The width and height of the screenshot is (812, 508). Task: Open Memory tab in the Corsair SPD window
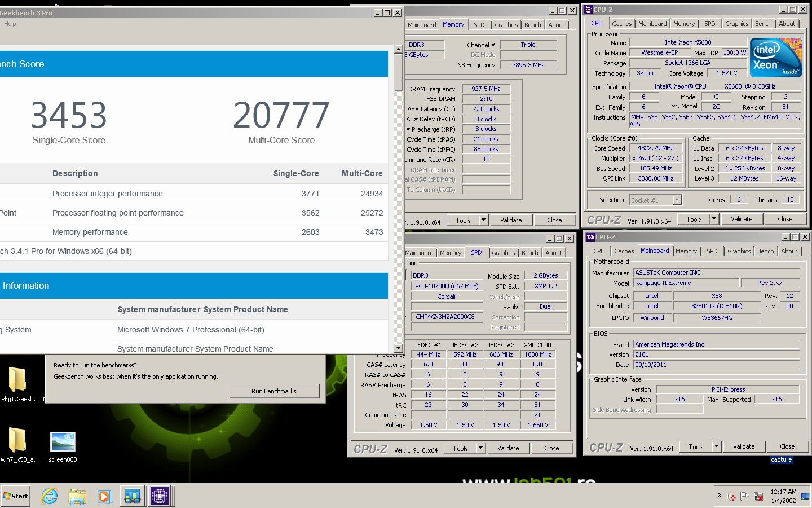[451, 253]
